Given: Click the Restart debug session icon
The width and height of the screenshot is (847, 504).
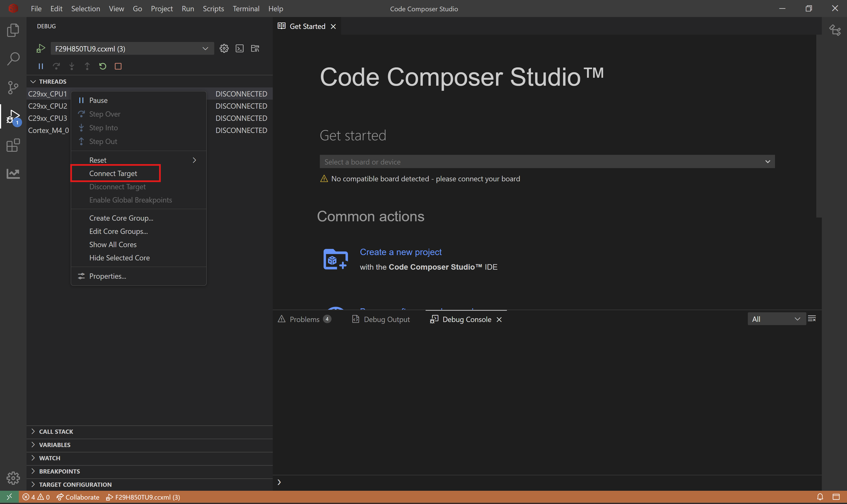Looking at the screenshot, I should pyautogui.click(x=102, y=66).
